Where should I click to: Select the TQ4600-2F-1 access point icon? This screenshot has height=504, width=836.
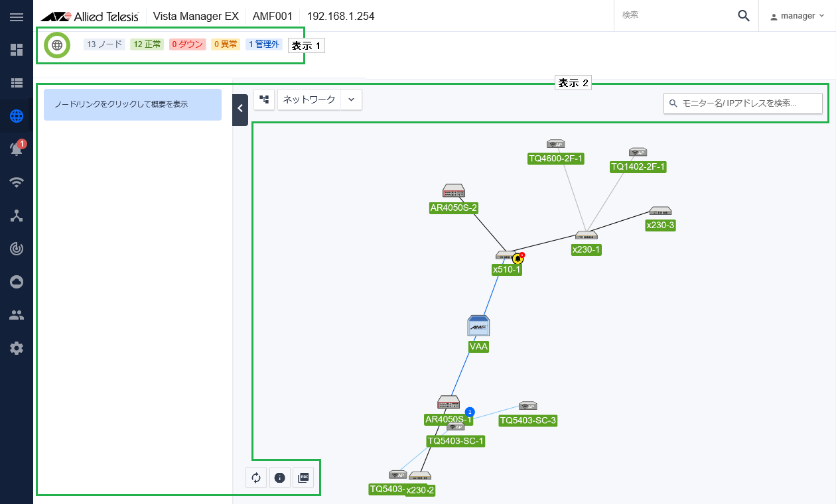pyautogui.click(x=555, y=144)
